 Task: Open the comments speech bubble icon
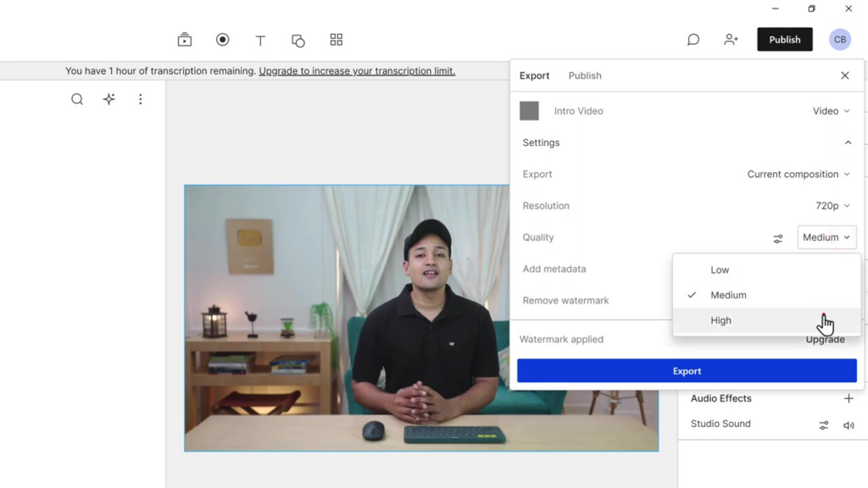click(x=693, y=40)
